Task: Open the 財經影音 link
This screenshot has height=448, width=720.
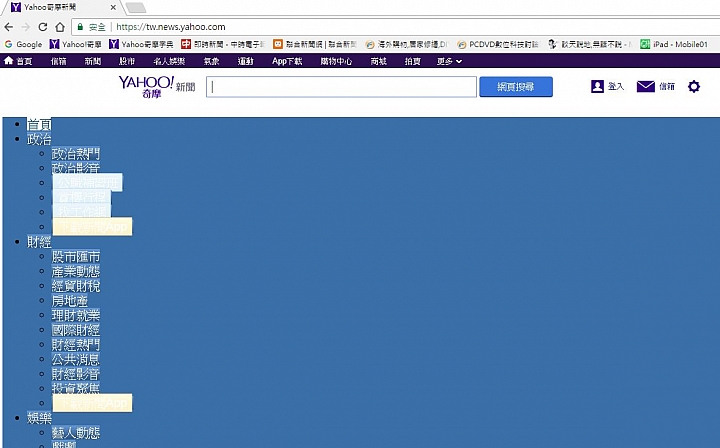Action: [x=76, y=374]
